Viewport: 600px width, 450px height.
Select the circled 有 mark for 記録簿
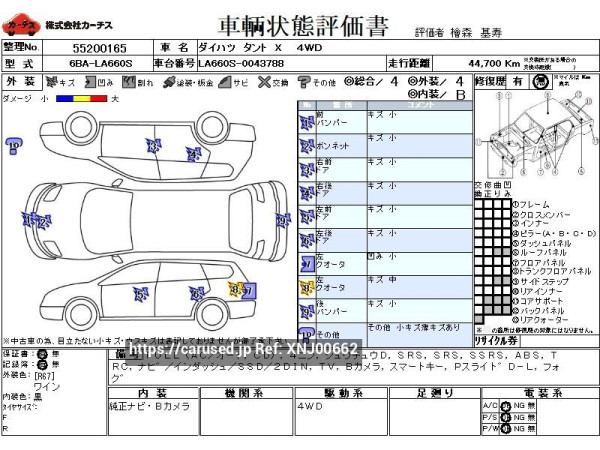(42, 365)
